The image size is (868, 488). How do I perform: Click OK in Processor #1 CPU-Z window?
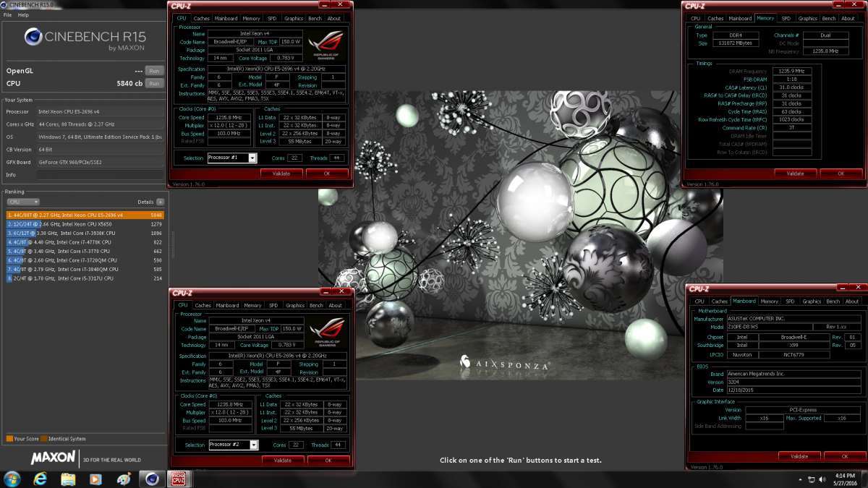pos(326,174)
